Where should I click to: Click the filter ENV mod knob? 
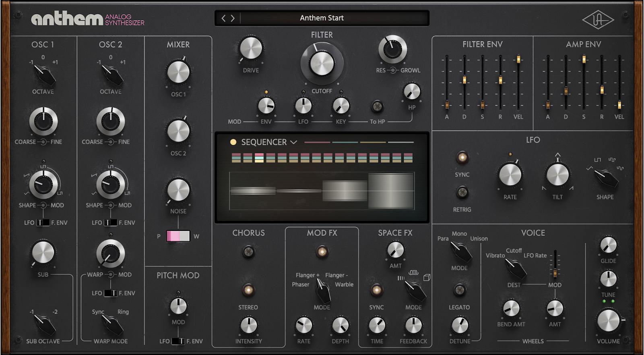click(266, 106)
